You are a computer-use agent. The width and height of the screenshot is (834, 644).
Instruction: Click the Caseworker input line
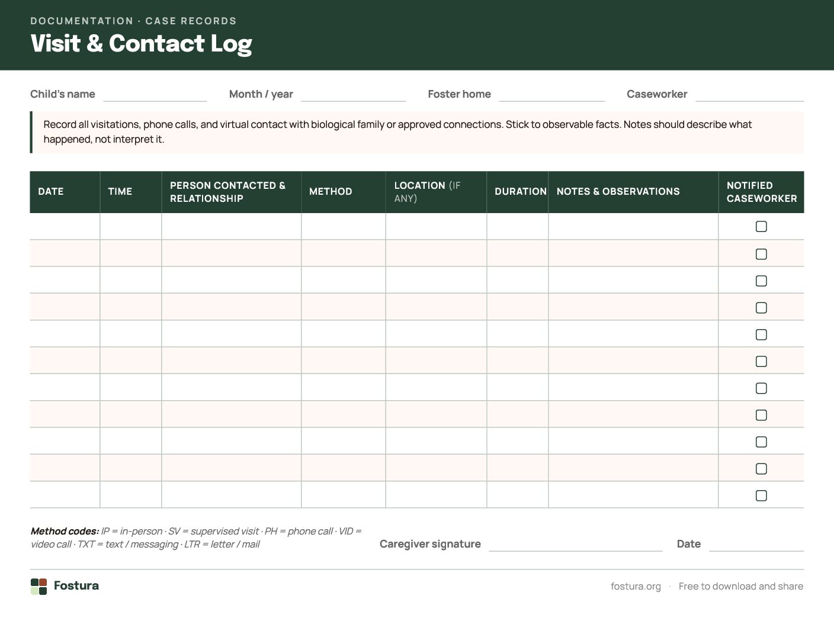(x=749, y=95)
